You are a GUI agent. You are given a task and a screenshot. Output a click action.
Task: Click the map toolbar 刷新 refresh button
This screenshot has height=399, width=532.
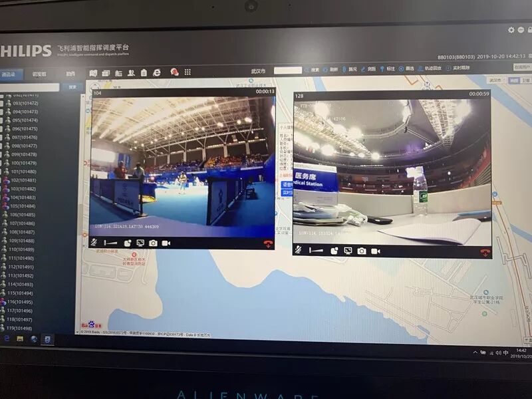331,69
